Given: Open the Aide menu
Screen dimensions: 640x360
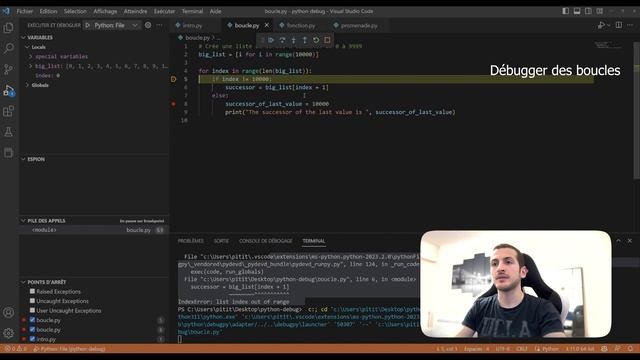Looking at the screenshot, I should [x=216, y=11].
